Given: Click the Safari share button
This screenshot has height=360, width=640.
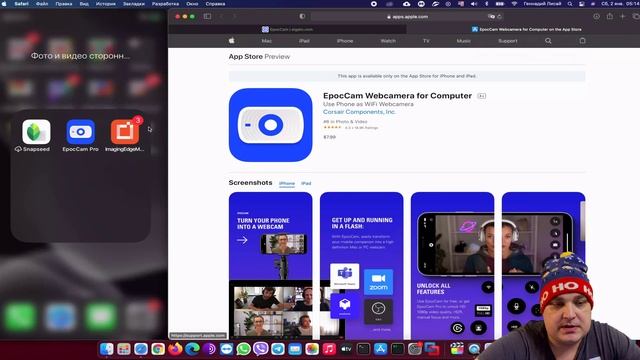Looking at the screenshot, I should pyautogui.click(x=610, y=16).
